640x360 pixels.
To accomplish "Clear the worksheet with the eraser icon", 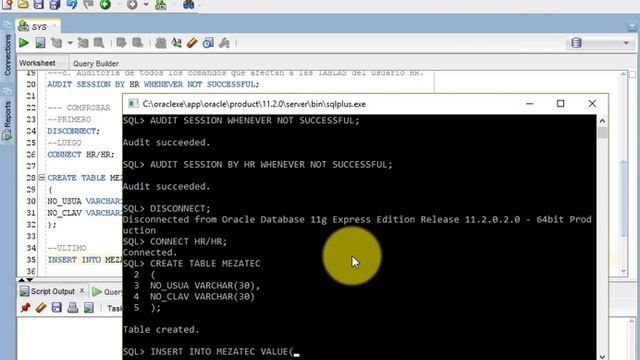I will point(192,42).
